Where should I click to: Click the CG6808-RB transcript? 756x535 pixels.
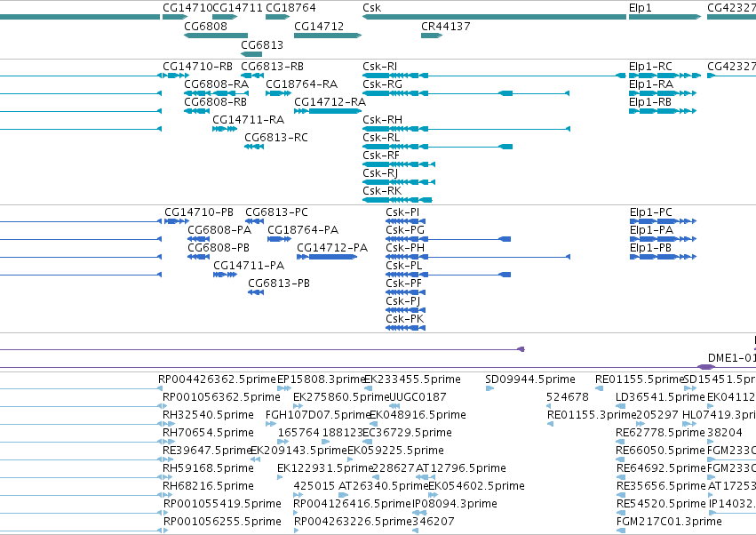pos(196,111)
